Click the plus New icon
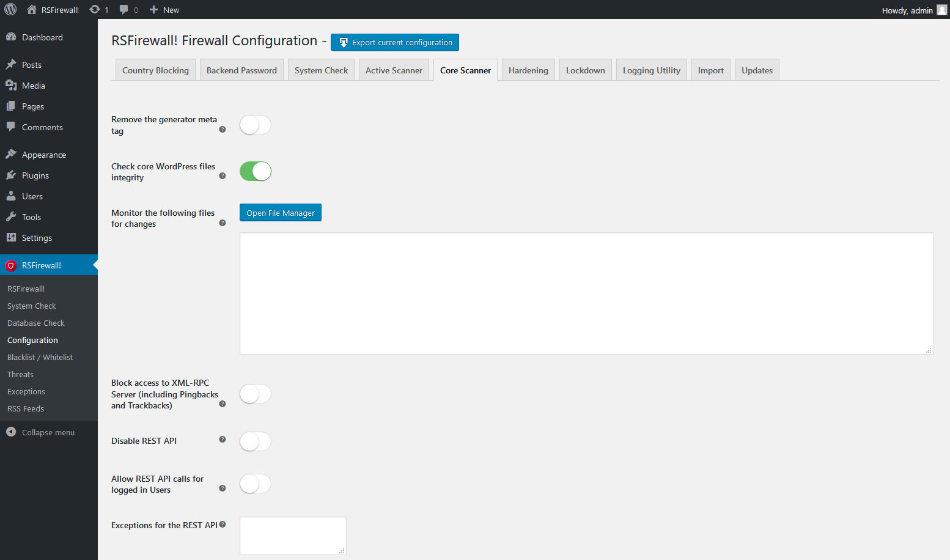The width and height of the screenshot is (950, 560). [153, 9]
